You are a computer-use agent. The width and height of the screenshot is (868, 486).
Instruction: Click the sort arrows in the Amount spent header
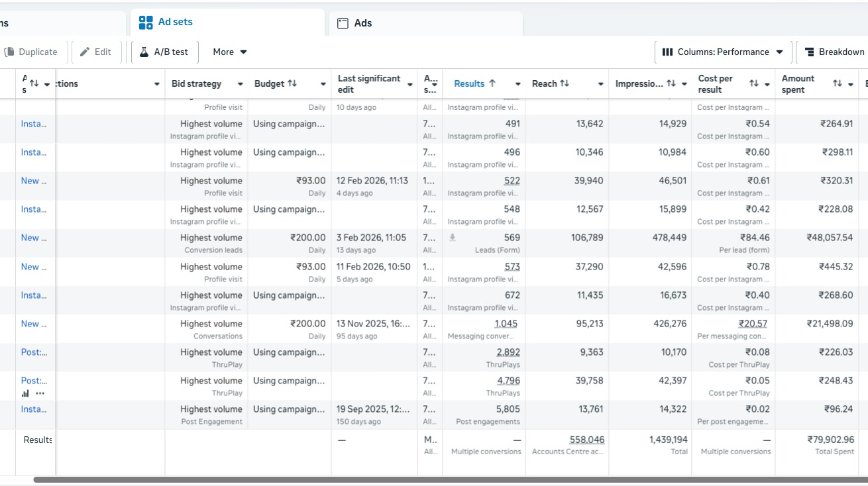(x=837, y=84)
